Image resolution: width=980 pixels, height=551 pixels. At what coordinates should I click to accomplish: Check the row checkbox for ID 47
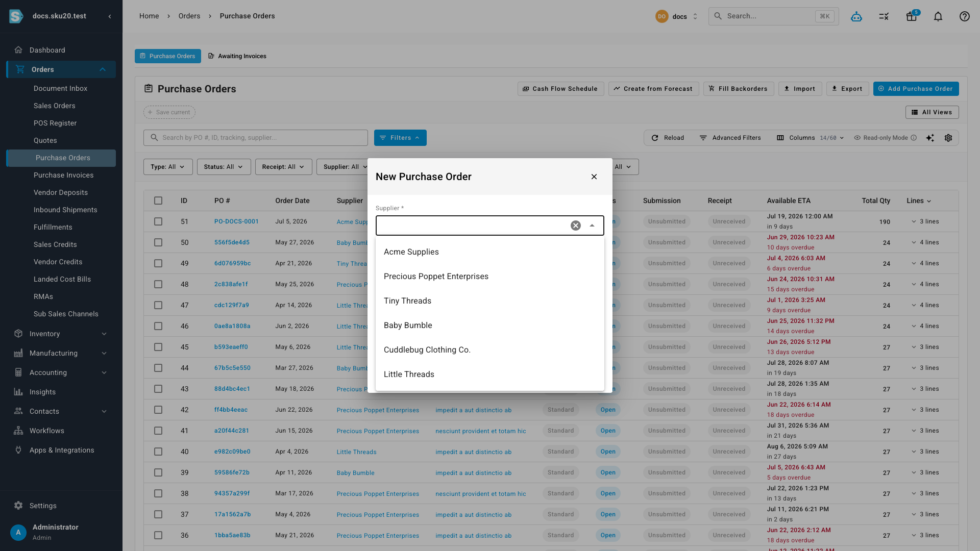coord(158,305)
